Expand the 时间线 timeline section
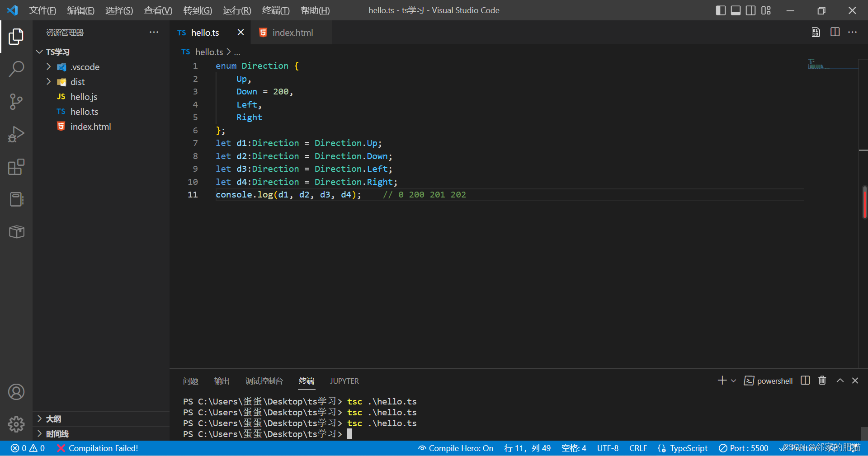This screenshot has width=868, height=456. click(102, 434)
